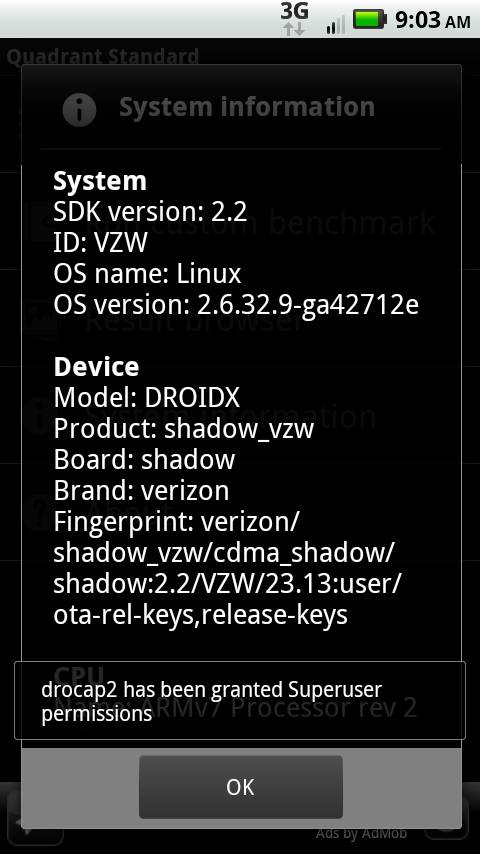The width and height of the screenshot is (480, 854).
Task: Tap the info icon beside System information
Action: click(80, 109)
